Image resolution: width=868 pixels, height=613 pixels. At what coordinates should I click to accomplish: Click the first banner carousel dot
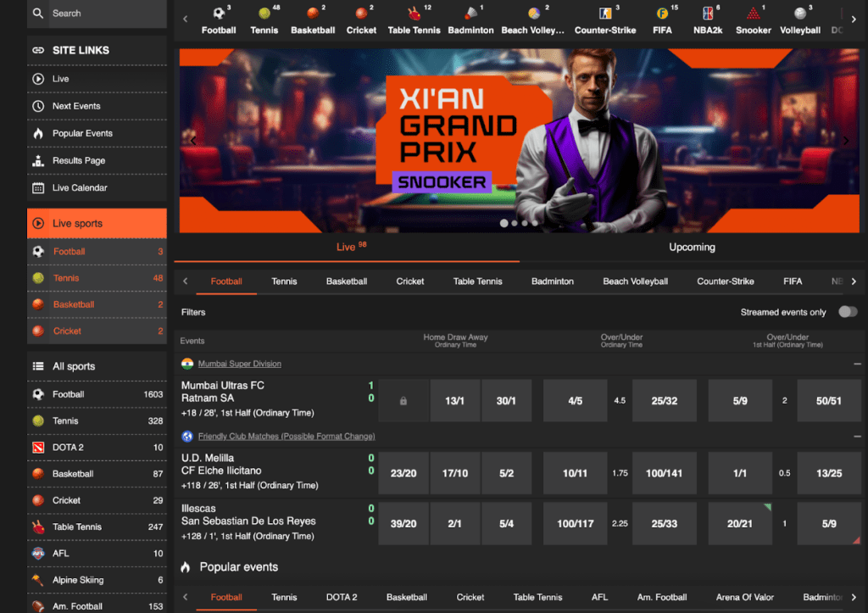pos(504,224)
